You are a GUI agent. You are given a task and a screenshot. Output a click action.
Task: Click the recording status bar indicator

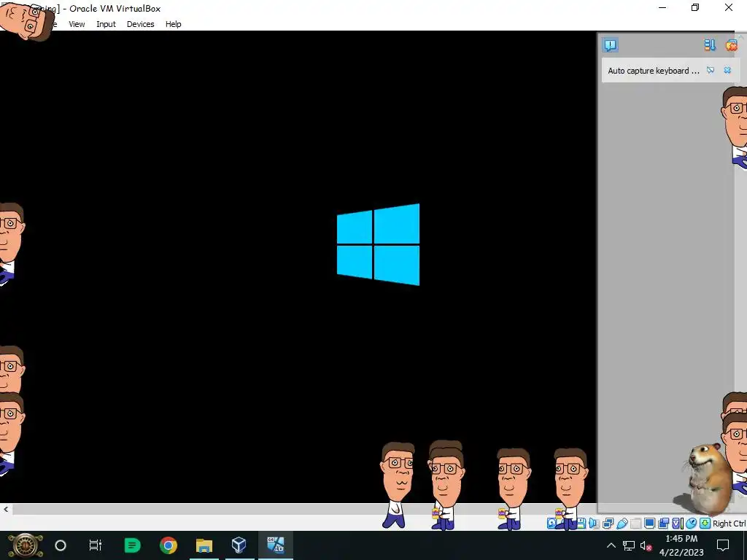(664, 524)
